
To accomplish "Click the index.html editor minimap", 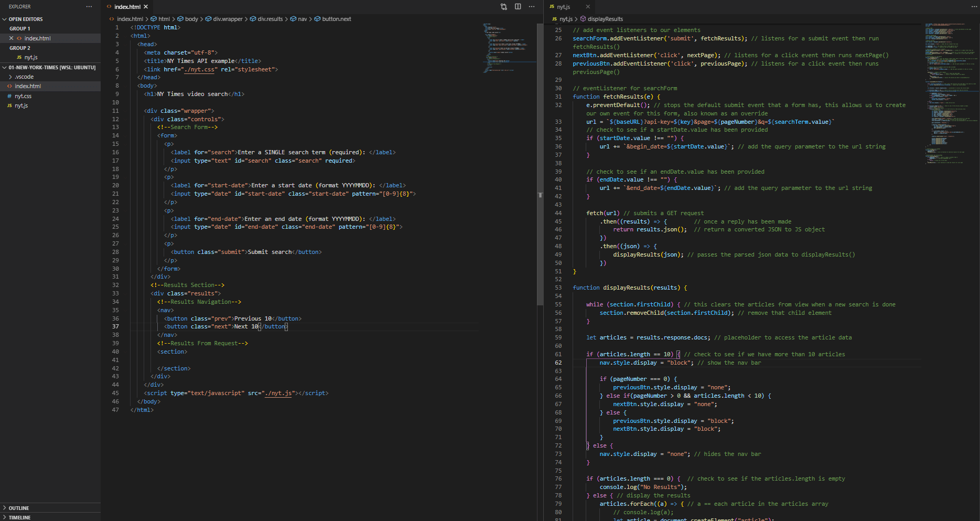I will [x=509, y=48].
